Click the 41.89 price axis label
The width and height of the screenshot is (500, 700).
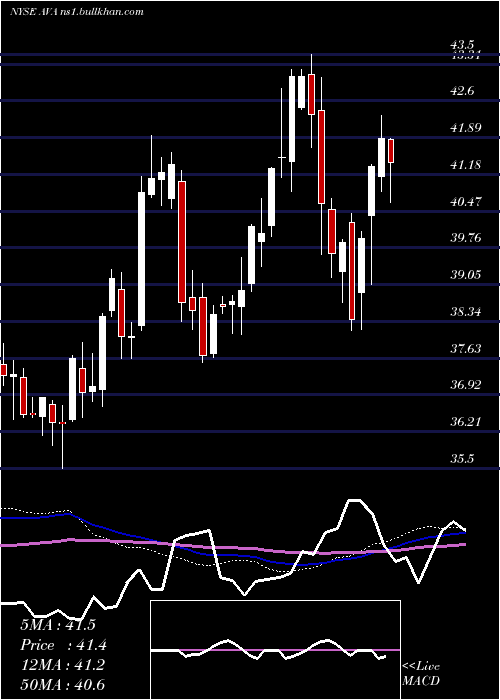466,128
